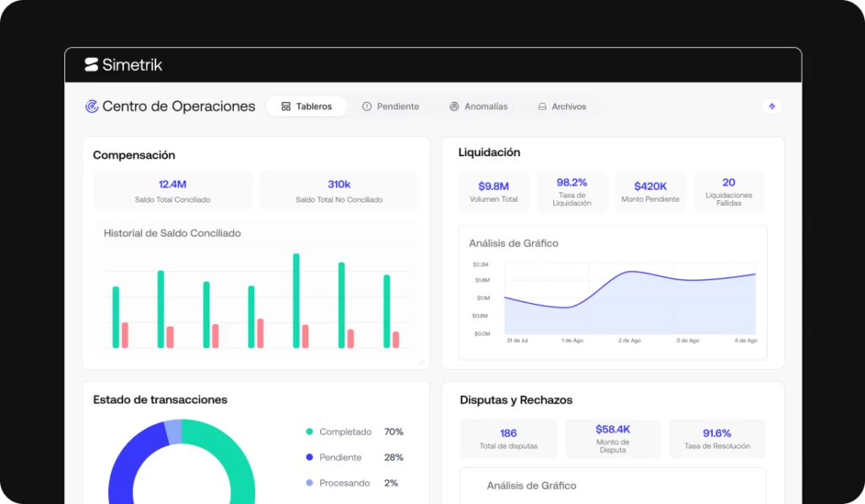865x504 pixels.
Task: Select the $420K Monto Pendiente card
Action: pos(650,192)
